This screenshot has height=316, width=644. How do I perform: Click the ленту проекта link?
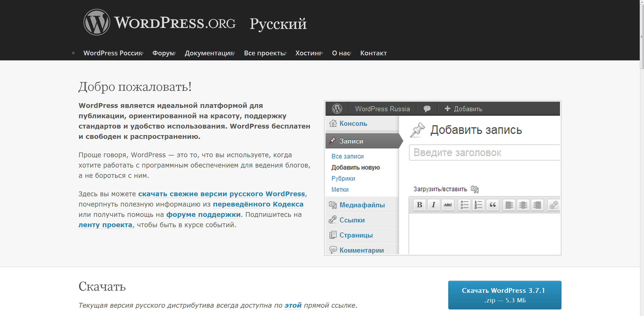tap(105, 225)
